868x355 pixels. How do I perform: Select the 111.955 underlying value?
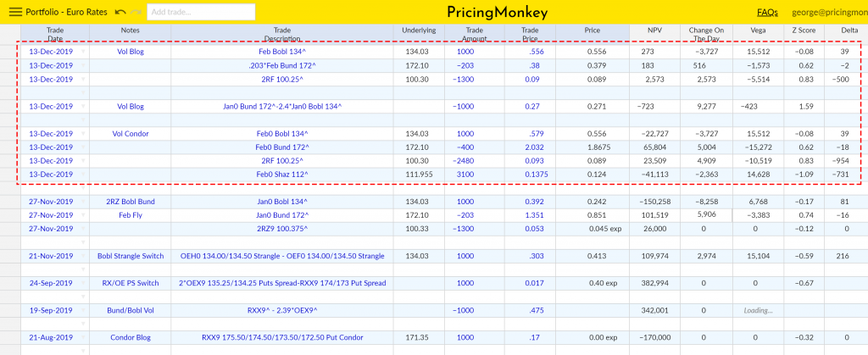[419, 175]
